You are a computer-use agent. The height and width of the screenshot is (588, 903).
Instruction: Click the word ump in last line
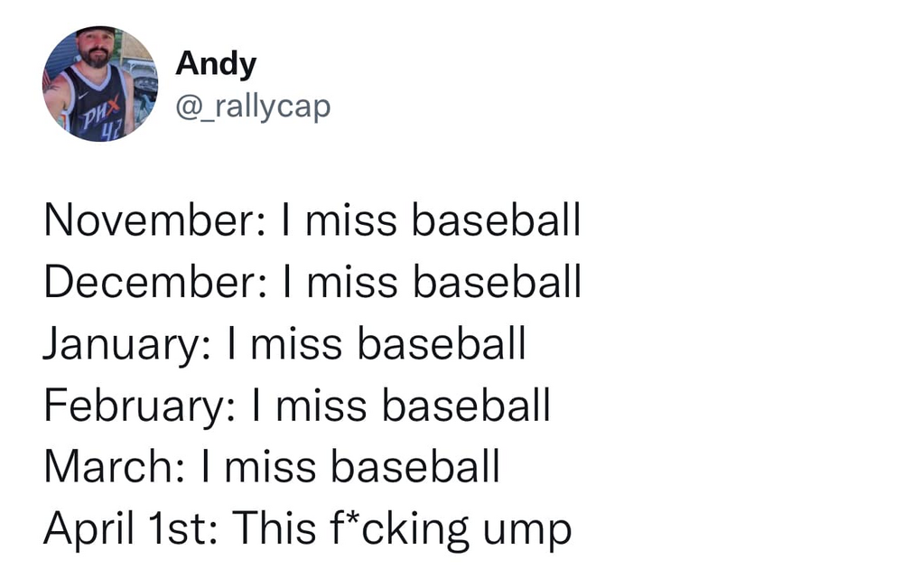tap(527, 533)
